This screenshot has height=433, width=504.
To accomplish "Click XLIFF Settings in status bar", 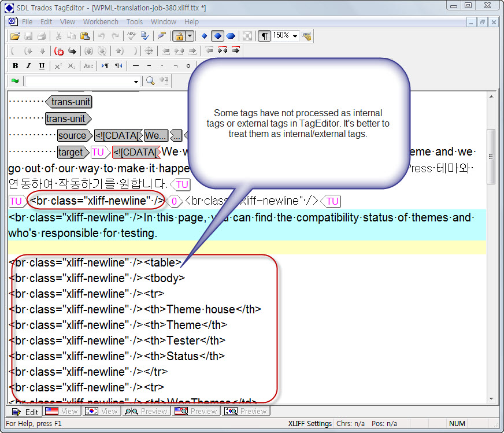I will (310, 423).
